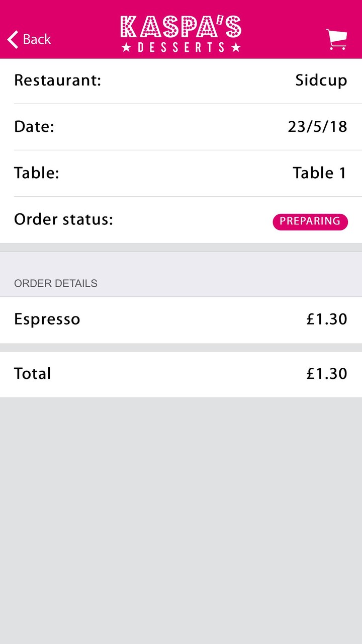The height and width of the screenshot is (644, 362).
Task: Select the Date label
Action: [x=34, y=127]
